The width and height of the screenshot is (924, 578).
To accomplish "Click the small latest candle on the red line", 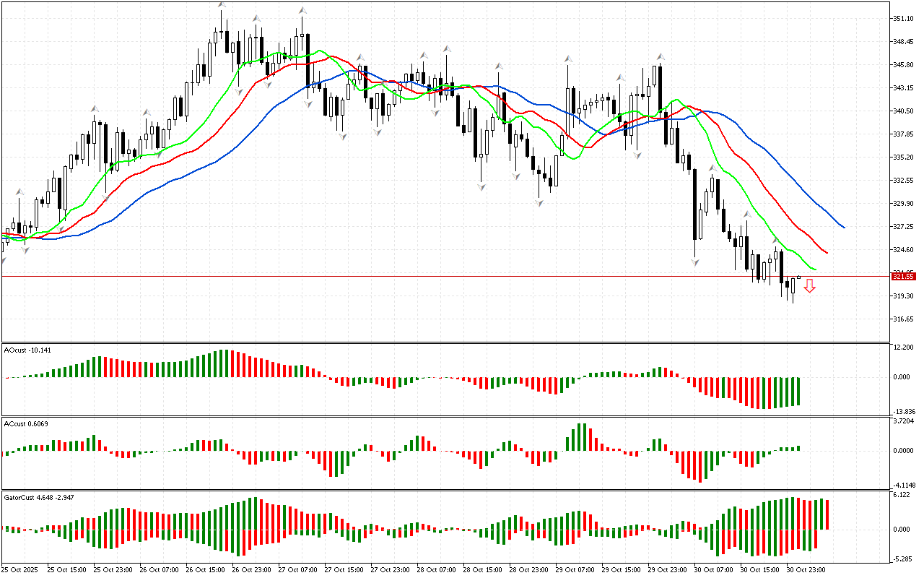I will pyautogui.click(x=799, y=277).
